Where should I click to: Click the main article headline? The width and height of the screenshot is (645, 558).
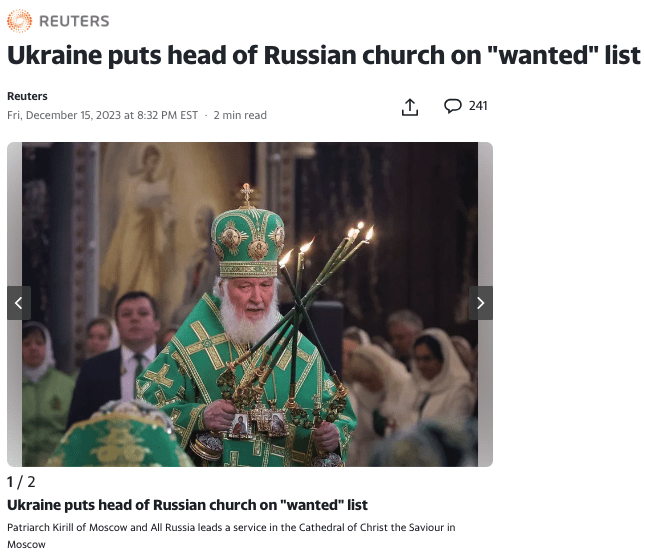[324, 55]
